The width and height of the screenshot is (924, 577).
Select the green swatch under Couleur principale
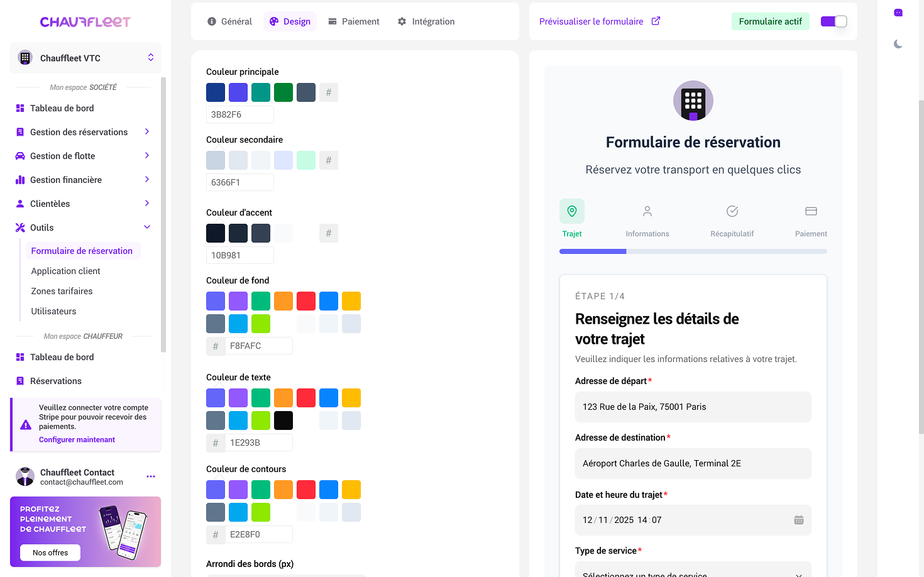[283, 92]
